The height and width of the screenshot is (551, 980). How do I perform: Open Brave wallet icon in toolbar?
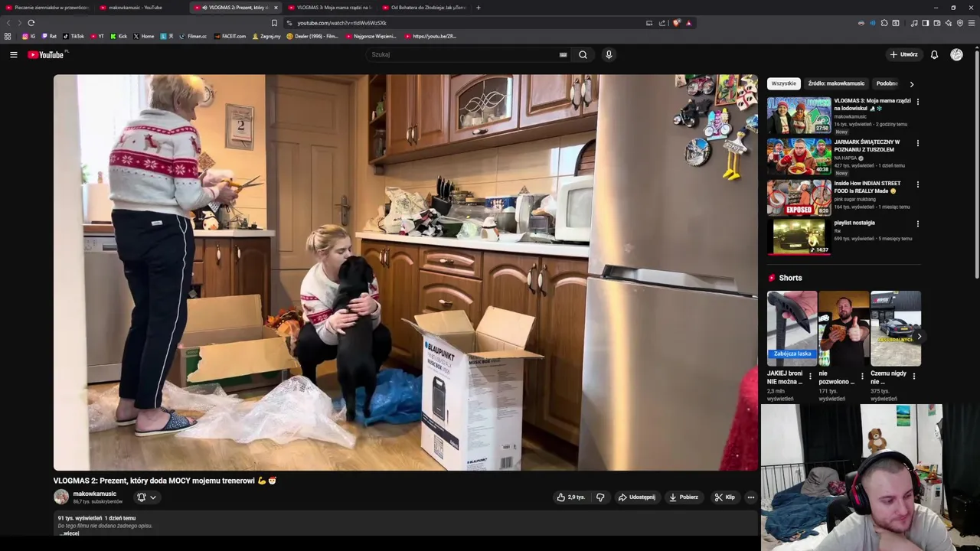pyautogui.click(x=936, y=23)
